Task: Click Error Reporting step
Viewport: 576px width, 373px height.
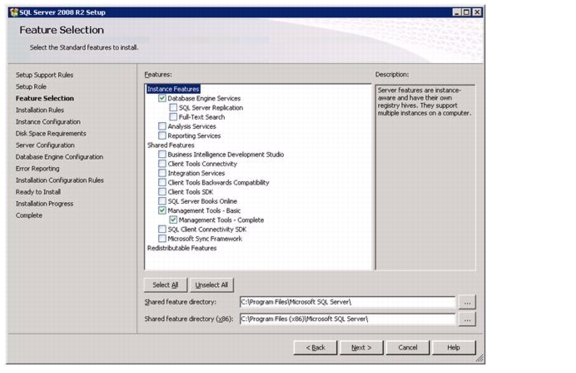Action: pyautogui.click(x=37, y=169)
